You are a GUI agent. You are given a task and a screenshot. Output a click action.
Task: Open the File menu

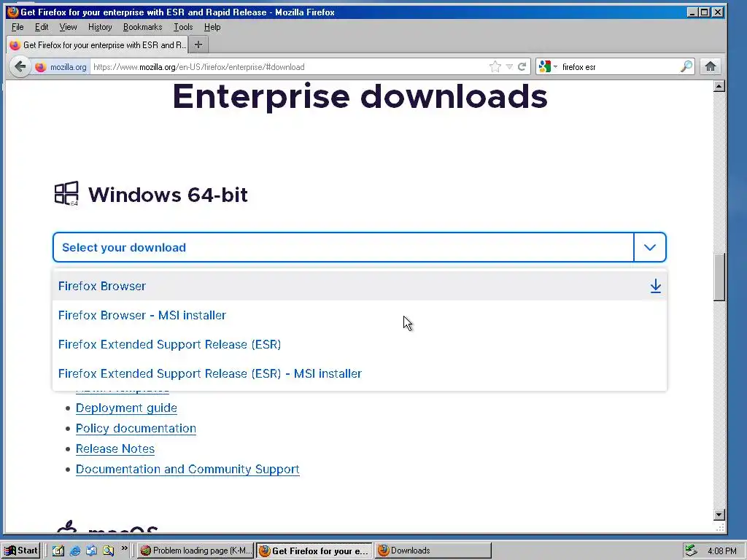click(x=18, y=27)
